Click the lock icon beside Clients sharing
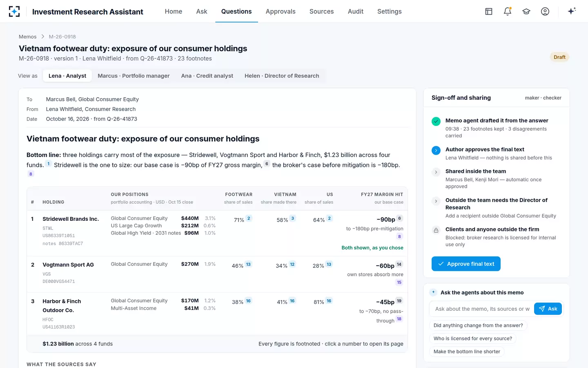The image size is (588, 368). 436,230
